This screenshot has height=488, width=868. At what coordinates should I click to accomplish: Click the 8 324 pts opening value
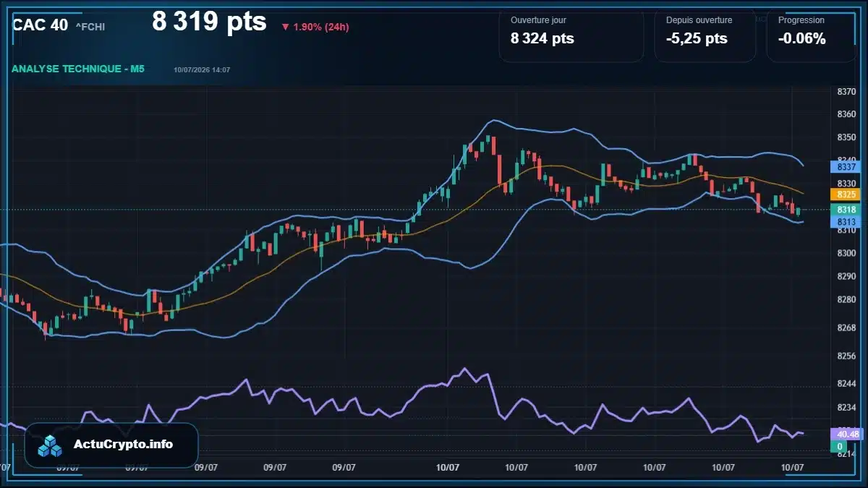(x=542, y=38)
